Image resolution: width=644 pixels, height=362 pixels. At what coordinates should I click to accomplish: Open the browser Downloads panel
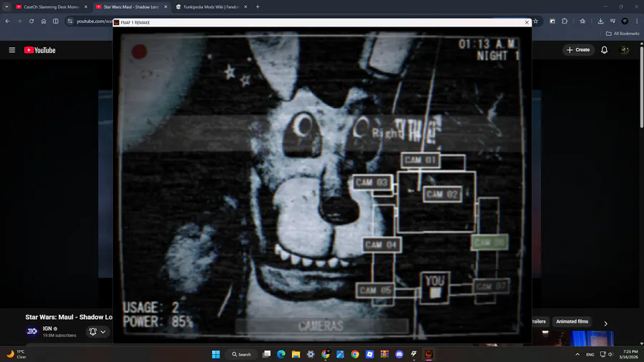[600, 21]
